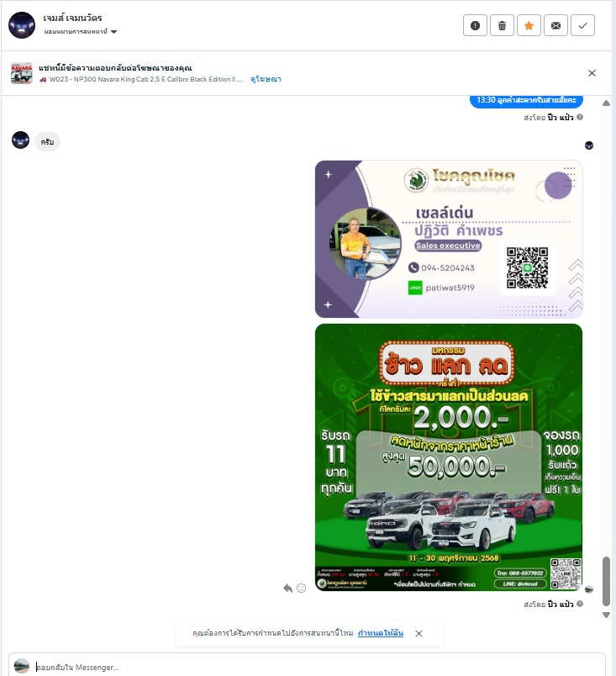The width and height of the screenshot is (616, 676).
Task: Dismiss the ad reply banner
Action: point(592,73)
